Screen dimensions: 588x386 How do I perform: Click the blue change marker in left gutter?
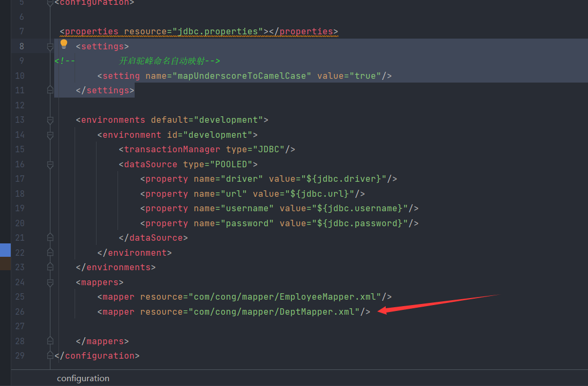point(5,250)
